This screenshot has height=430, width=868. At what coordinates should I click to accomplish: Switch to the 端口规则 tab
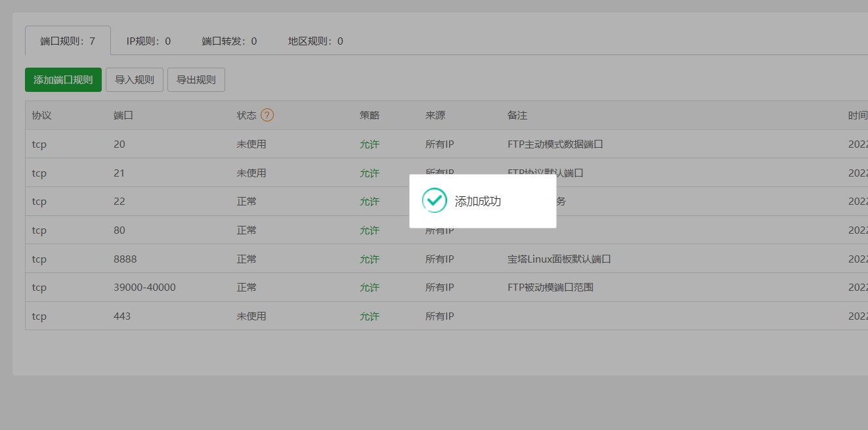click(x=68, y=41)
